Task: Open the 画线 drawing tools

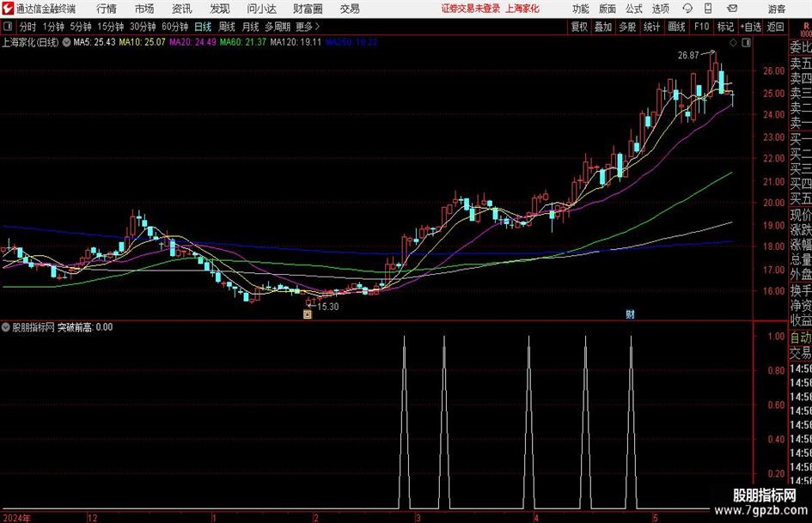Action: [x=677, y=27]
